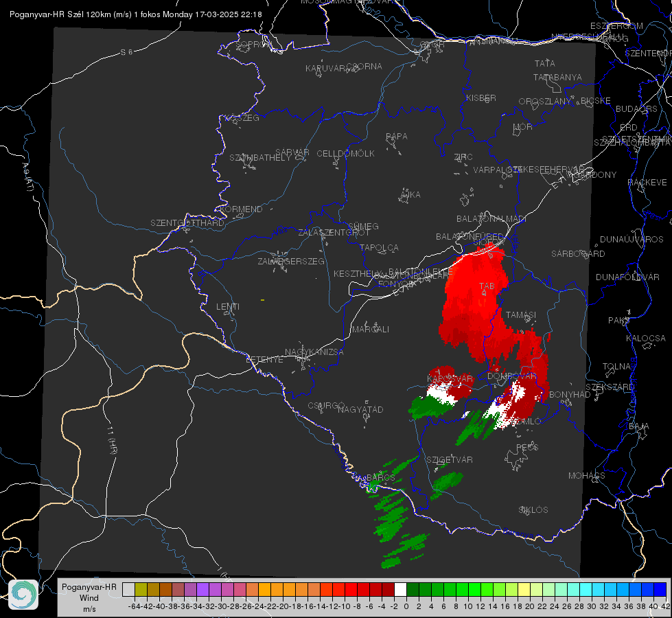Click the SZIGETVÁR city label
Image resolution: width=672 pixels, height=618 pixels.
(450, 460)
